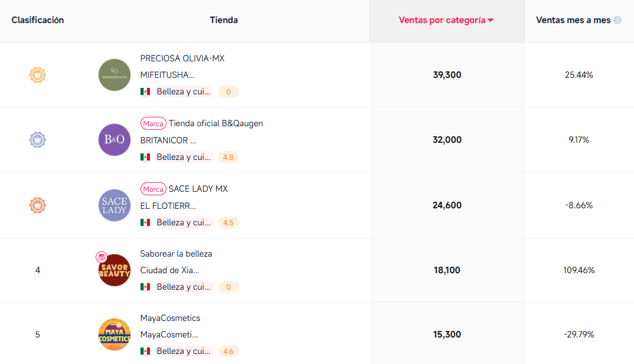
Task: Click the Clasificación column header
Action: 38,20
